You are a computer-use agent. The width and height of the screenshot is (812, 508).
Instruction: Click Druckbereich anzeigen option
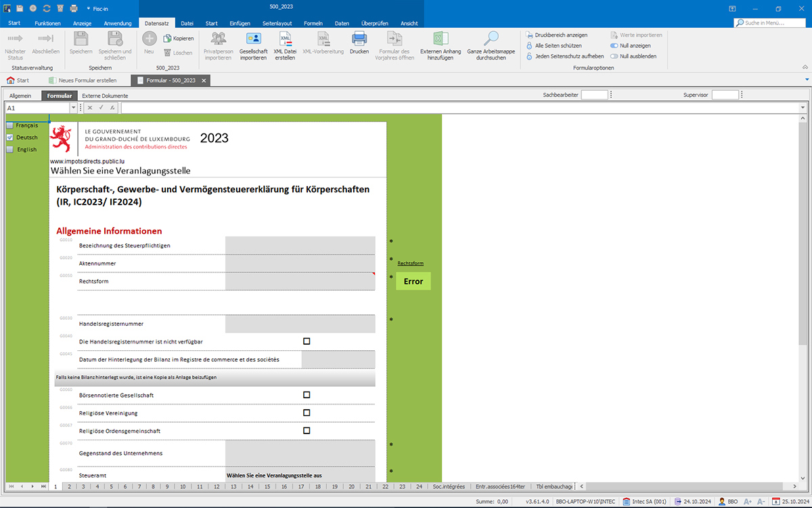(x=560, y=35)
